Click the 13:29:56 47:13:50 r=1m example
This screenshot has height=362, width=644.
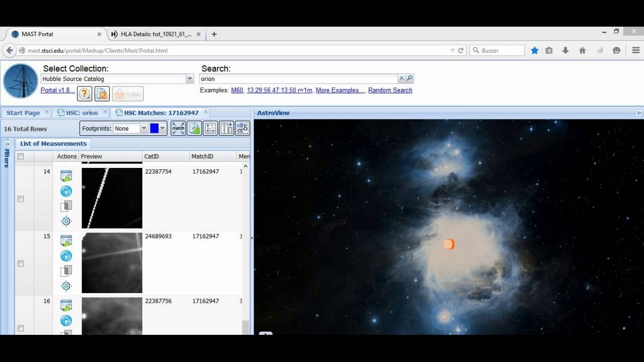(279, 90)
